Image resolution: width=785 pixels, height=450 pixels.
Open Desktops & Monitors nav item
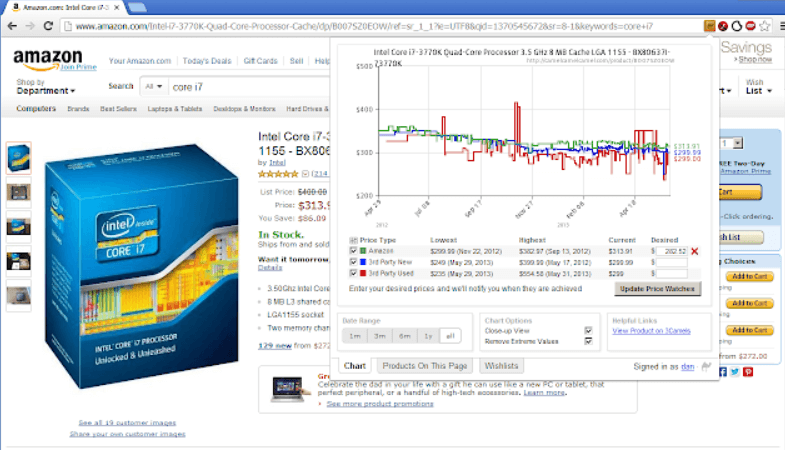point(244,109)
